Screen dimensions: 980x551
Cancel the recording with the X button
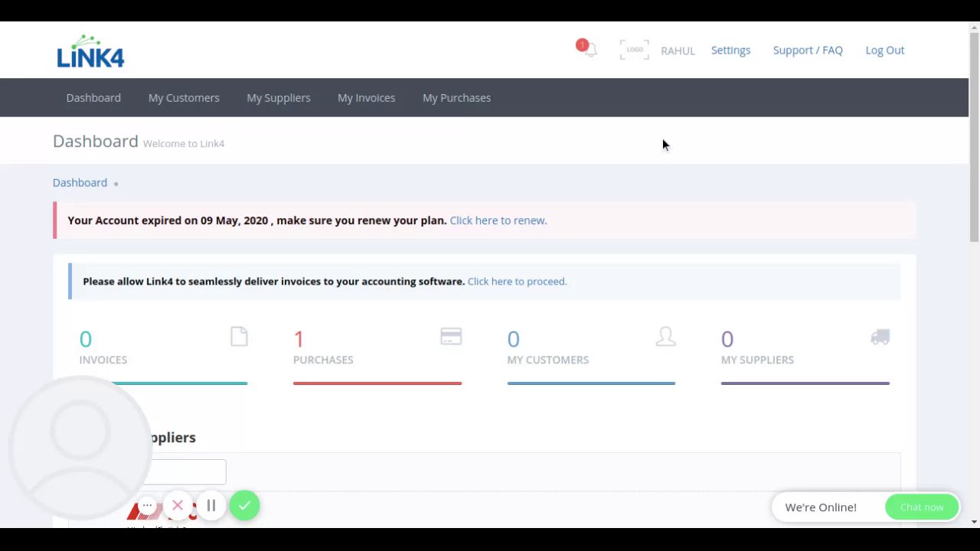(178, 505)
